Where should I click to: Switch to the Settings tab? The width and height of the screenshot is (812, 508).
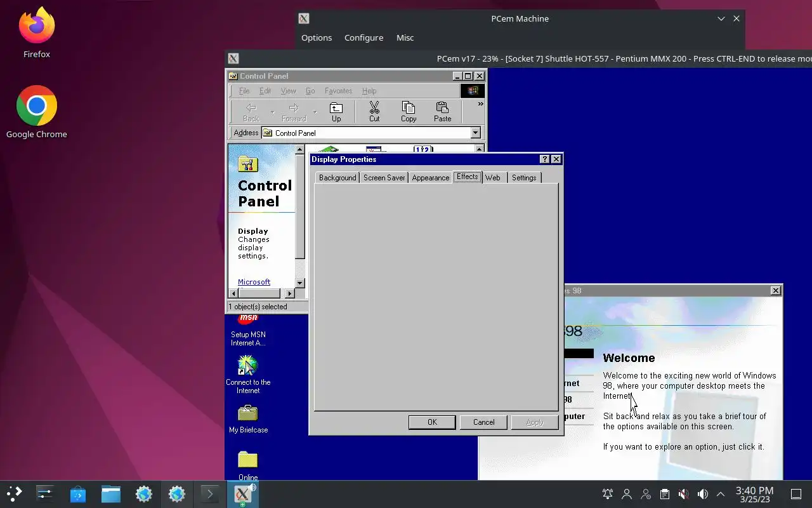pyautogui.click(x=524, y=178)
